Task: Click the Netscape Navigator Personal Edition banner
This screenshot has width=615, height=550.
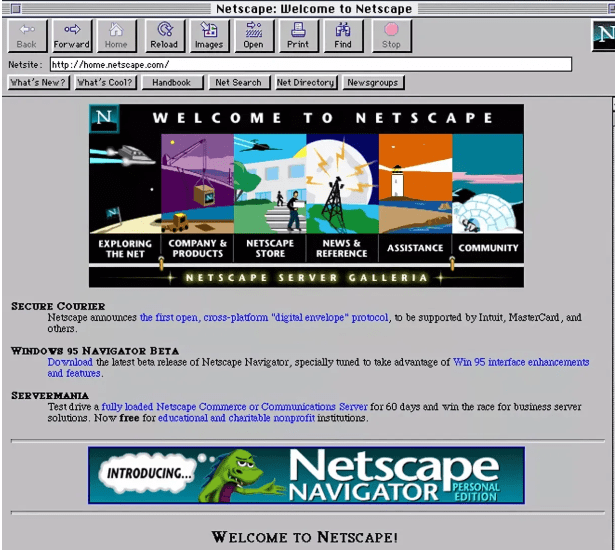Action: [x=306, y=475]
